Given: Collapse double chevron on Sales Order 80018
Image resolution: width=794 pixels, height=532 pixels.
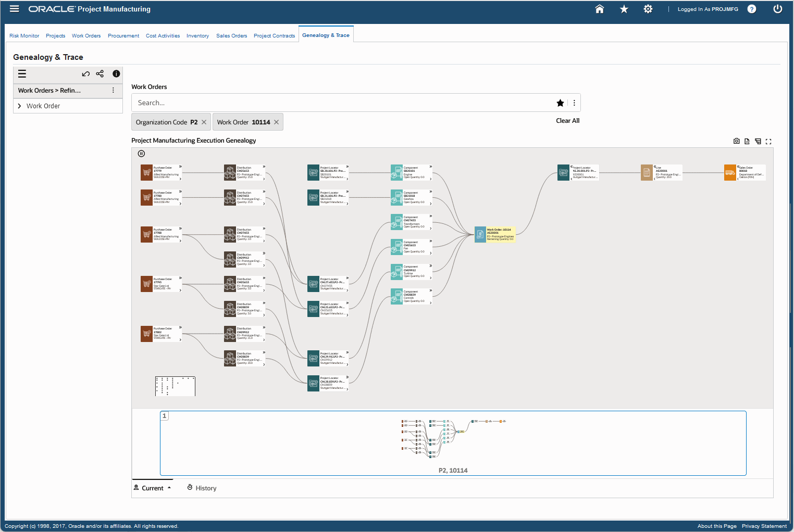Looking at the screenshot, I should click(x=738, y=167).
